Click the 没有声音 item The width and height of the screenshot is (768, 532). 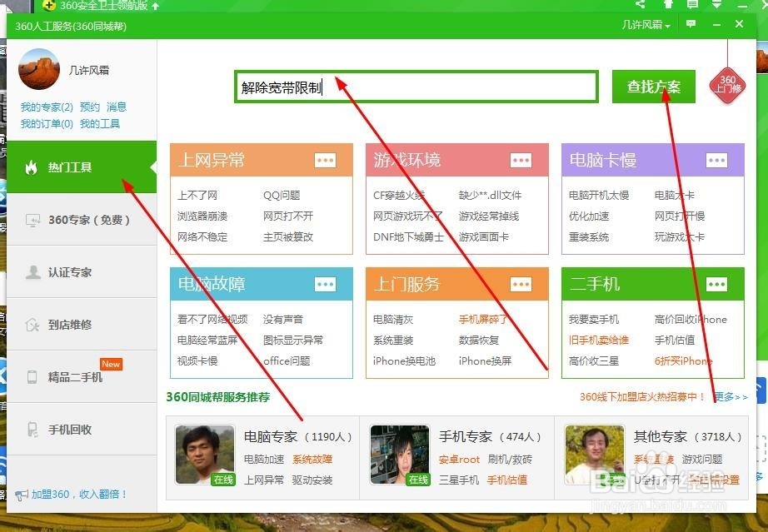click(x=283, y=319)
